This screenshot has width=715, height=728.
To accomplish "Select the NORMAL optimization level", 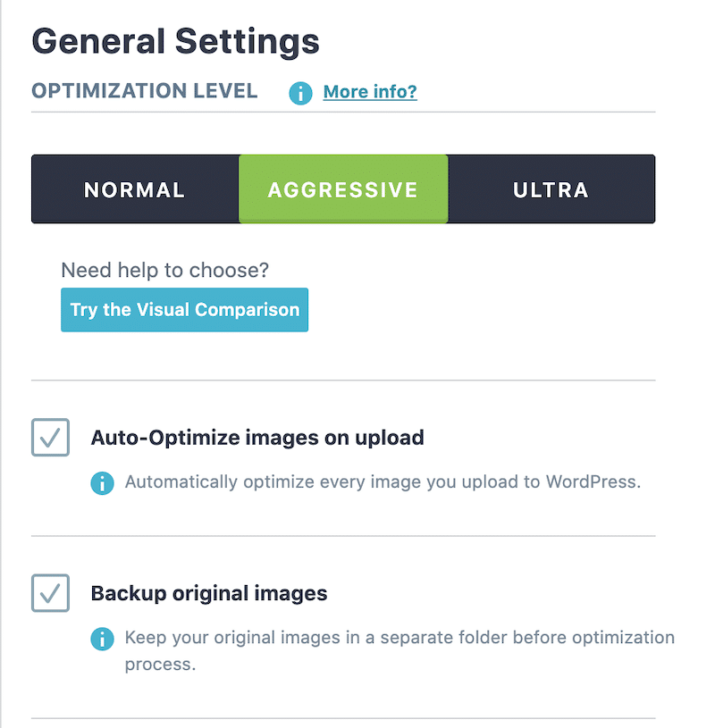I will point(135,189).
